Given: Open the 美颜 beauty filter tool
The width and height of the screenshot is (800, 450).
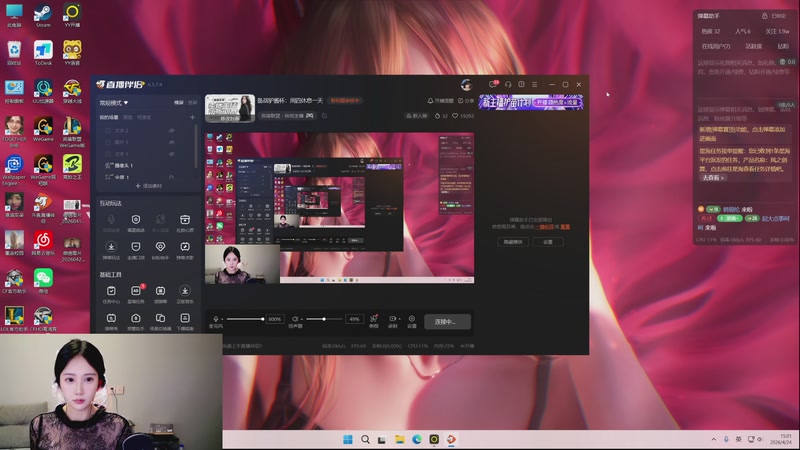Looking at the screenshot, I should 373,319.
